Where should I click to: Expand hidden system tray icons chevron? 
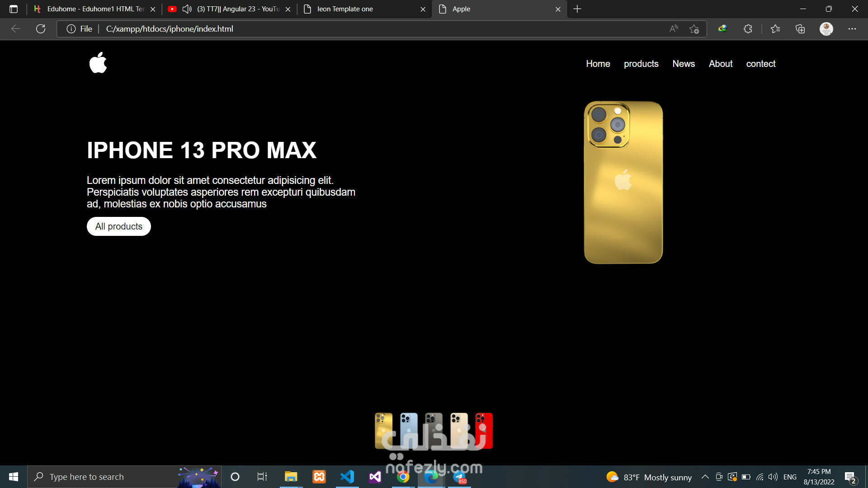(x=705, y=477)
